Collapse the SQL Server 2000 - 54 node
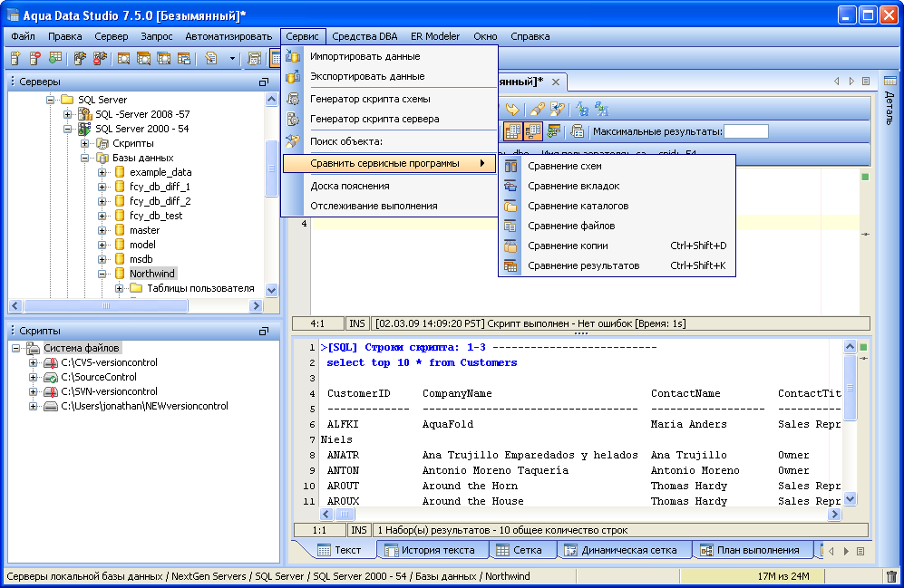This screenshot has height=588, width=904. click(x=67, y=129)
